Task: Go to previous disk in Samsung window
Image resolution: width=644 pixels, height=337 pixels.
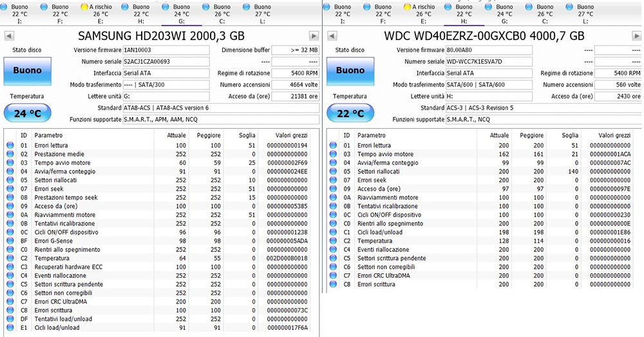Action: 10,35
